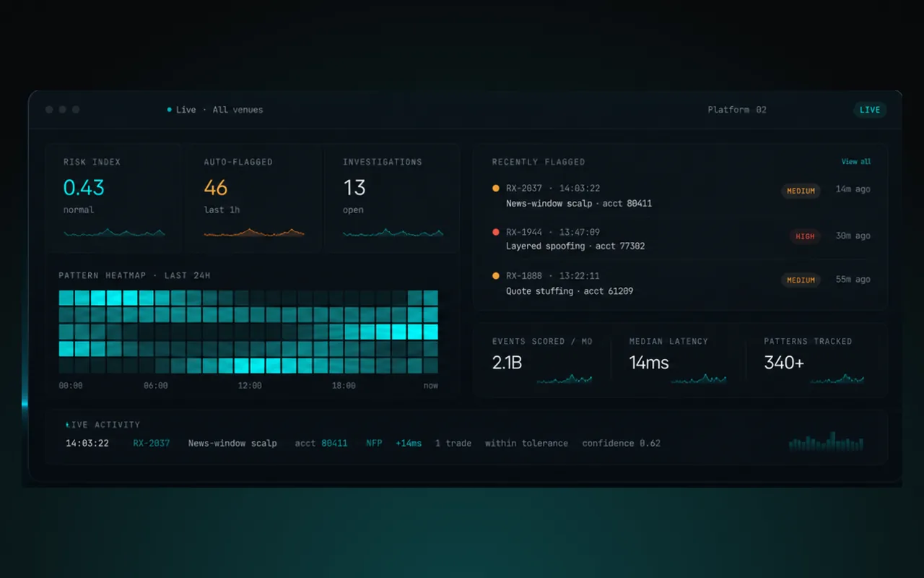This screenshot has height=578, width=924.
Task: Click the Patterns Tracked value 340+
Action: click(784, 363)
